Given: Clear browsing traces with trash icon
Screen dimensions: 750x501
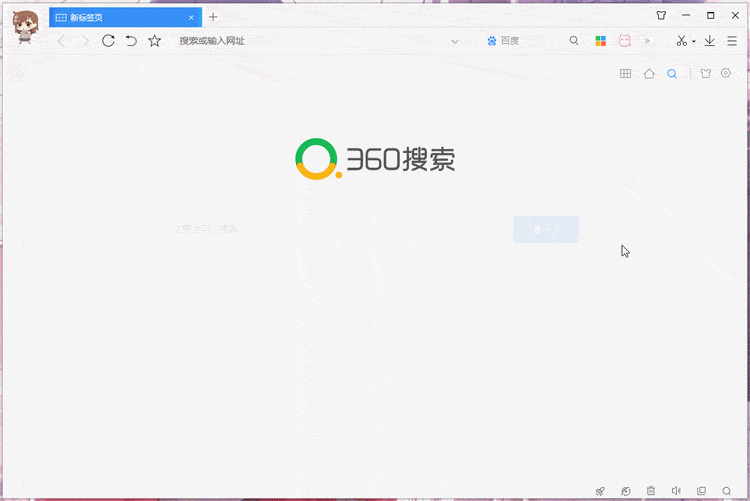Looking at the screenshot, I should point(651,490).
